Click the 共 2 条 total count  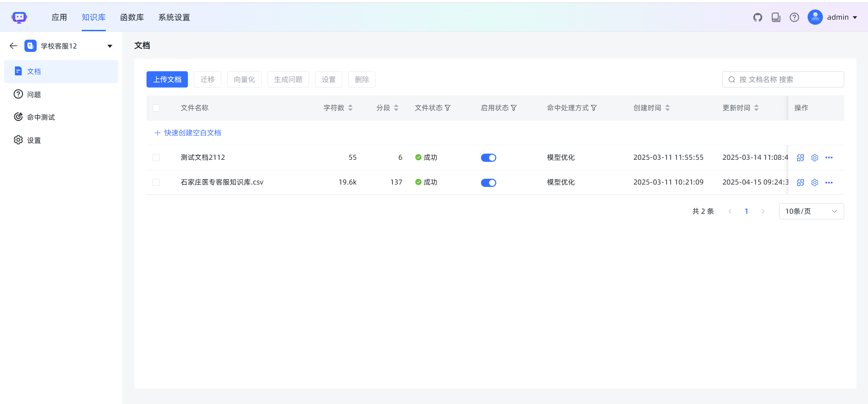pos(703,211)
